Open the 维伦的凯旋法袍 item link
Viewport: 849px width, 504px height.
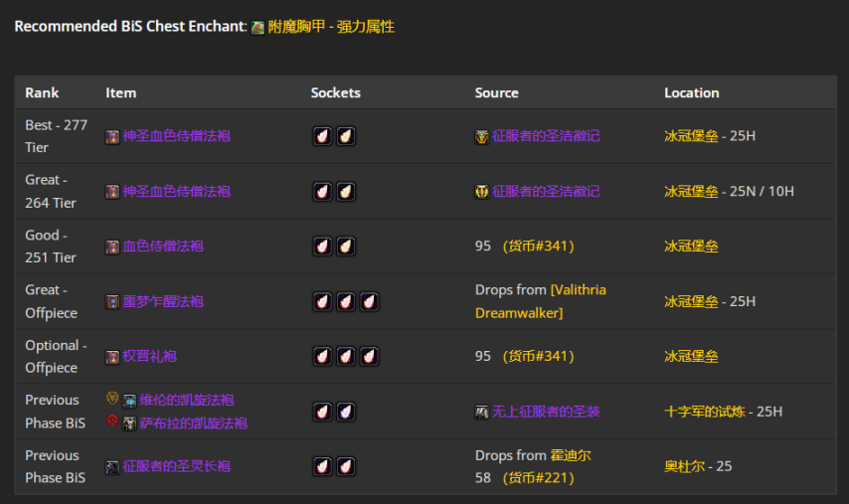click(187, 400)
